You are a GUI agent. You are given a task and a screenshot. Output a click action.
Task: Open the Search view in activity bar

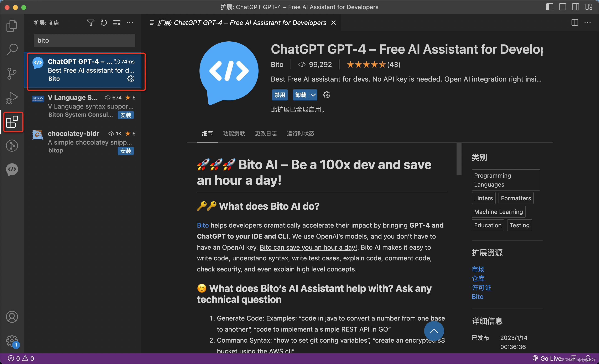(12, 50)
